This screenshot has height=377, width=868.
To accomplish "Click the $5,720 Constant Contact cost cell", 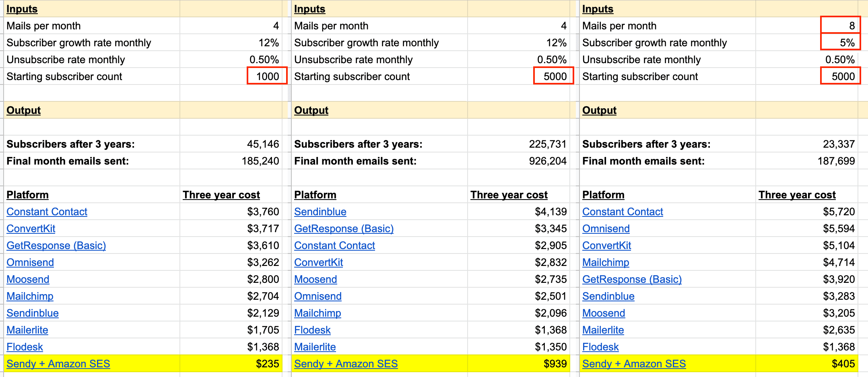I will [807, 212].
